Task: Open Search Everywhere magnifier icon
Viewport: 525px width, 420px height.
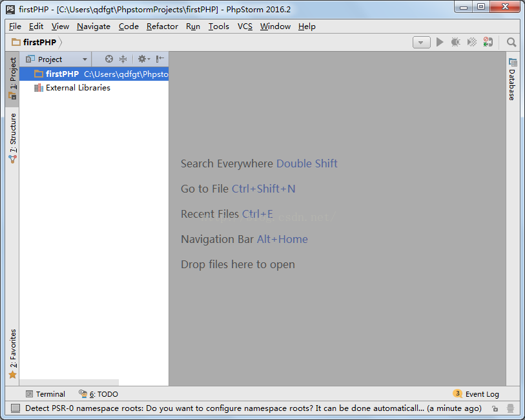Action: point(511,42)
